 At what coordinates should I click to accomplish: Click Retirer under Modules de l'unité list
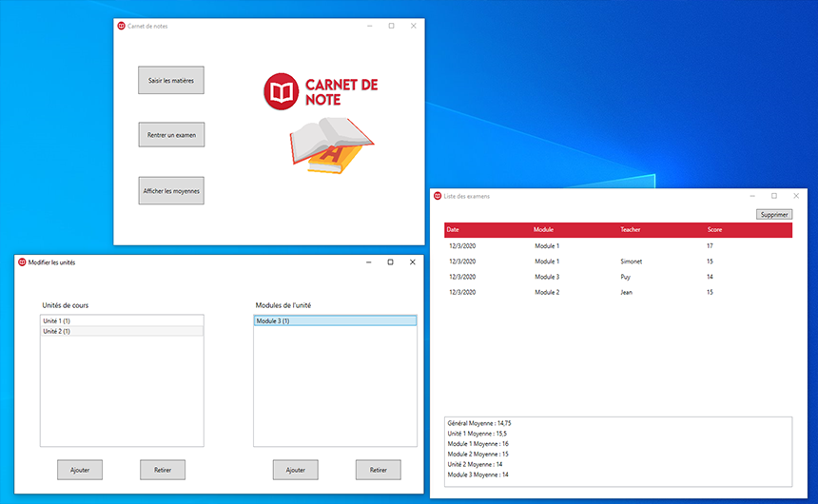coord(378,470)
